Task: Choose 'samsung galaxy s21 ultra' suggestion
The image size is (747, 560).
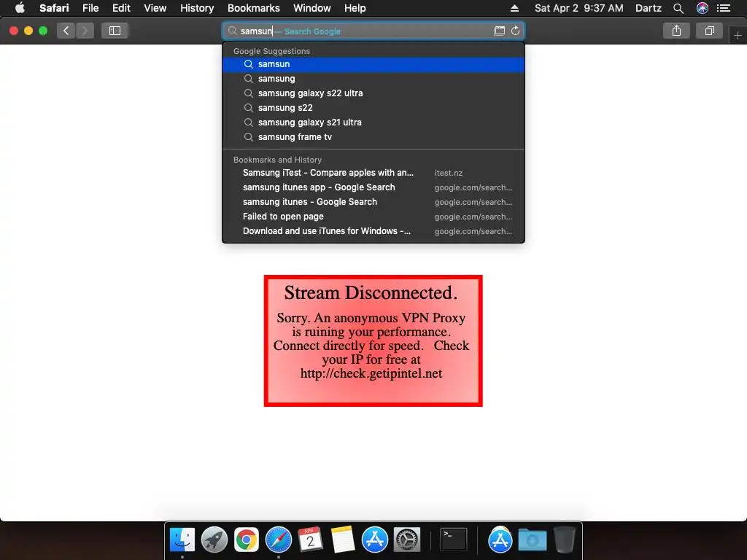Action: tap(373, 122)
